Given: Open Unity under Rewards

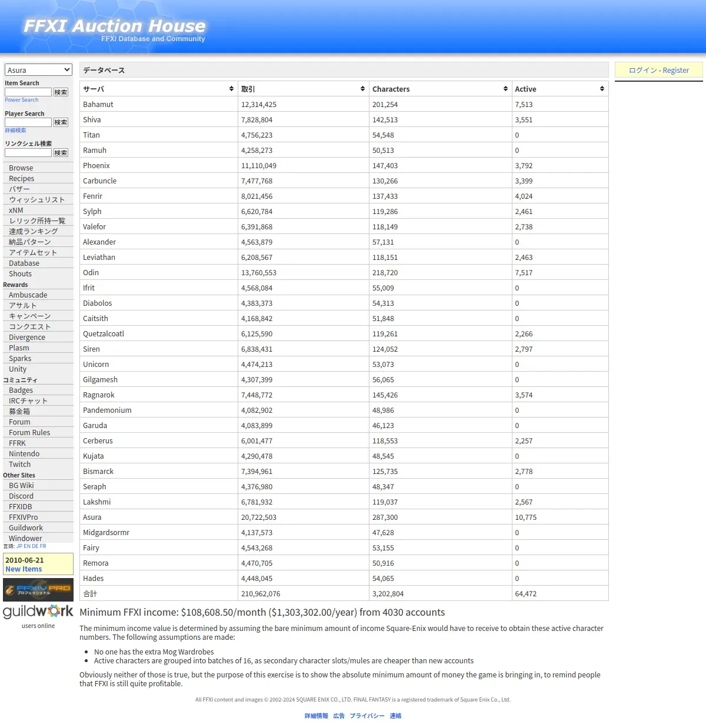Looking at the screenshot, I should [x=38, y=369].
